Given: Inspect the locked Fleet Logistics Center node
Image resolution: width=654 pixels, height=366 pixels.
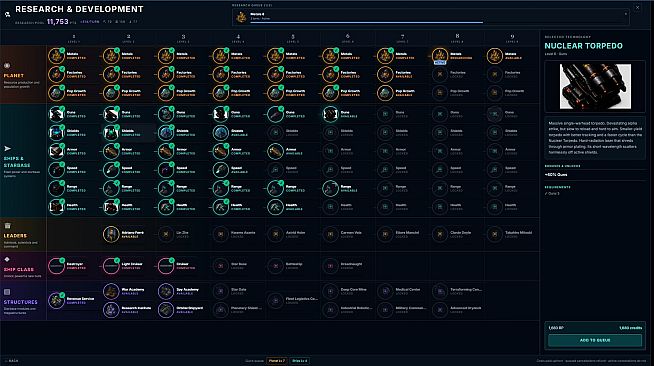Looking at the screenshot, I should coord(275,300).
